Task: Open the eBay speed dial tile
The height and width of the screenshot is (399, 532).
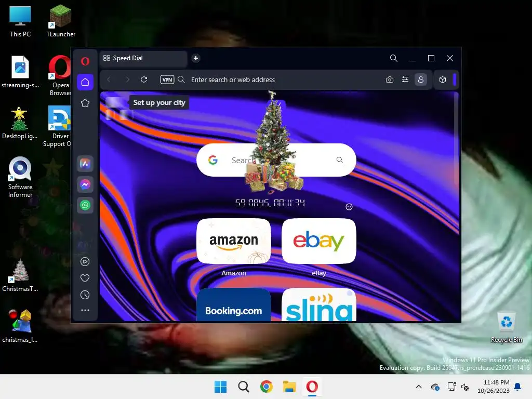Action: click(x=319, y=241)
